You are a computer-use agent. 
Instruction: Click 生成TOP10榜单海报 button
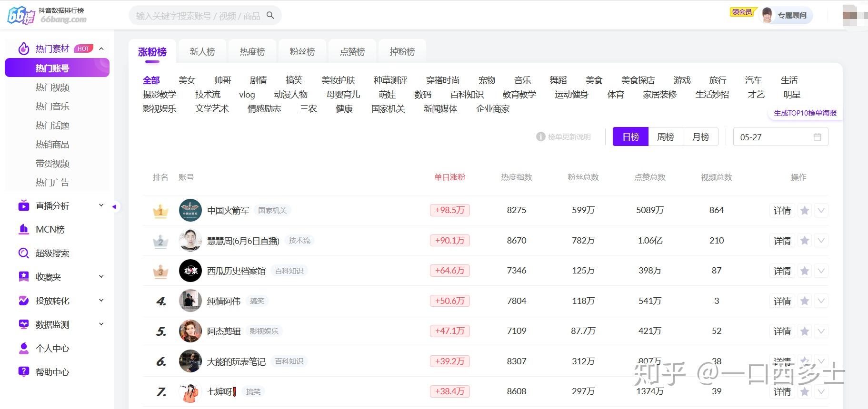(x=805, y=113)
